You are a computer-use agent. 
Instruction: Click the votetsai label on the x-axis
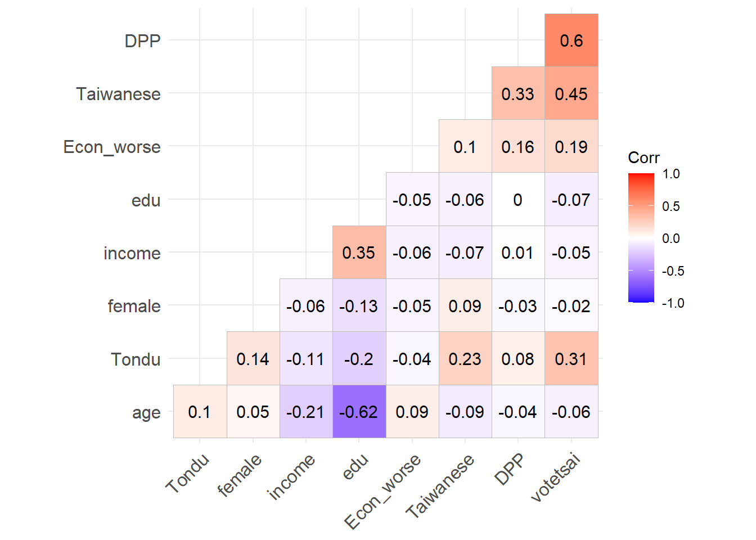[555, 477]
